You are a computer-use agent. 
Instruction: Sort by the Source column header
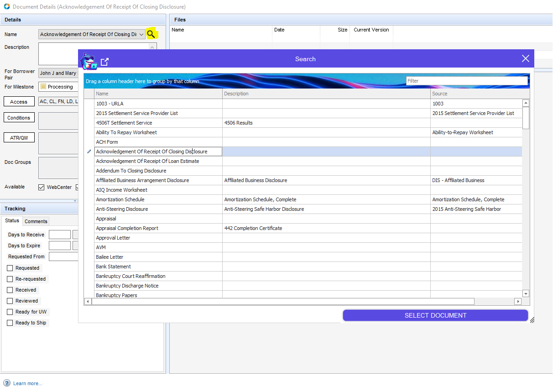476,94
